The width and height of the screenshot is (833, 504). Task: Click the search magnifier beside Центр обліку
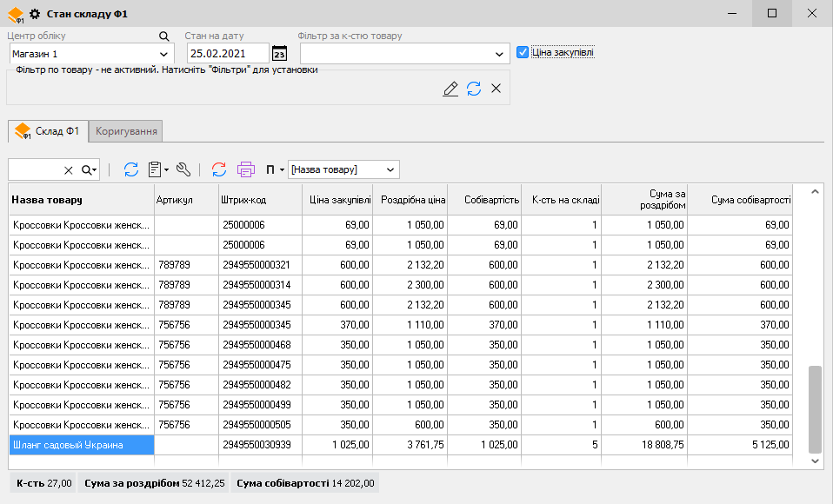(164, 36)
